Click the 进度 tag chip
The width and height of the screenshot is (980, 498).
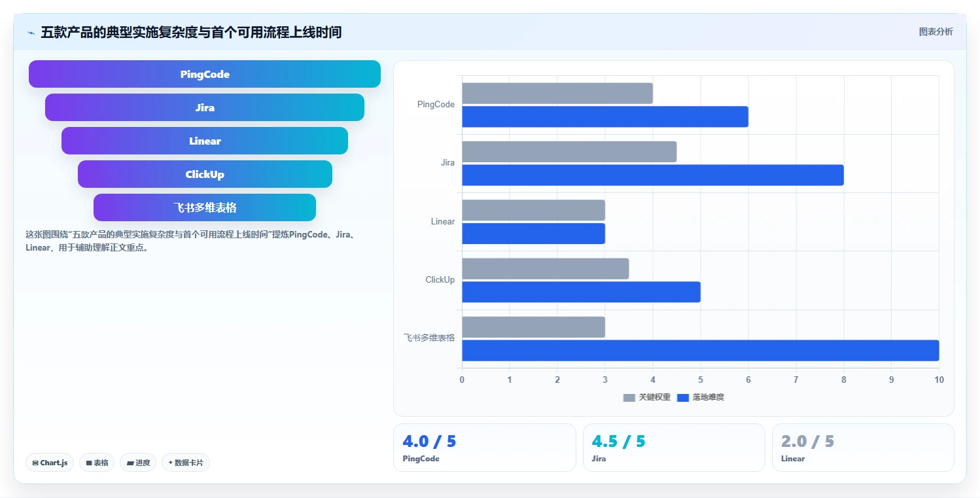[138, 463]
